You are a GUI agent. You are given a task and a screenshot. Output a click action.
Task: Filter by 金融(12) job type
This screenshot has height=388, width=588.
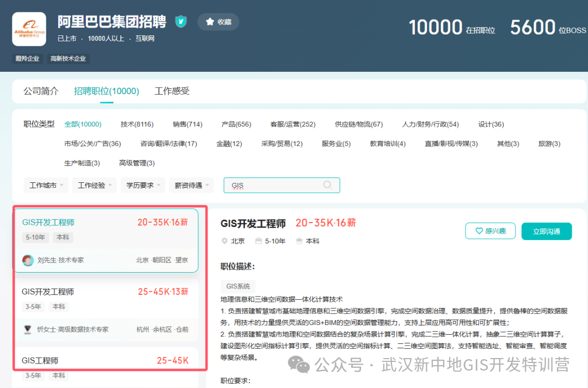229,144
